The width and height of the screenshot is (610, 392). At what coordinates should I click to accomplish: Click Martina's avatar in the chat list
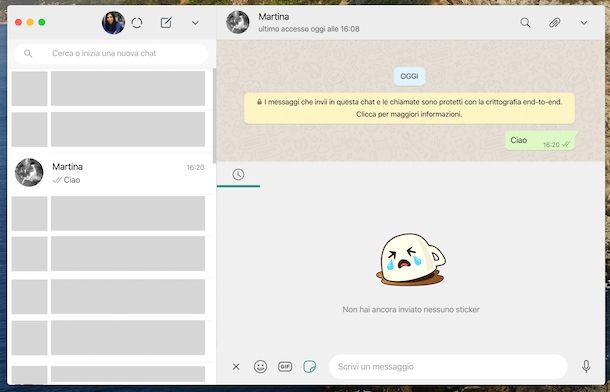[29, 172]
